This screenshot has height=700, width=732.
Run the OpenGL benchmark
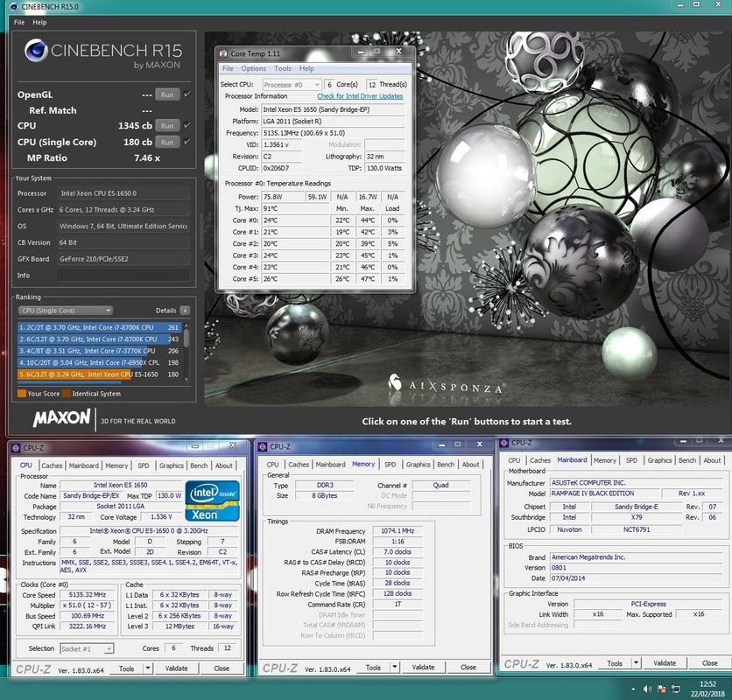(x=167, y=94)
